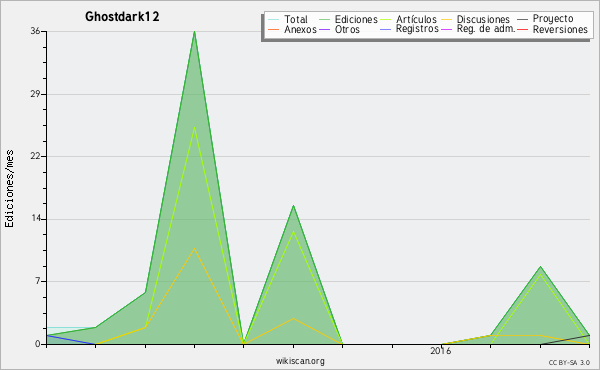Viewport: 600px width, 370px height.
Task: Click the Ediciones legend label
Action: tap(356, 19)
